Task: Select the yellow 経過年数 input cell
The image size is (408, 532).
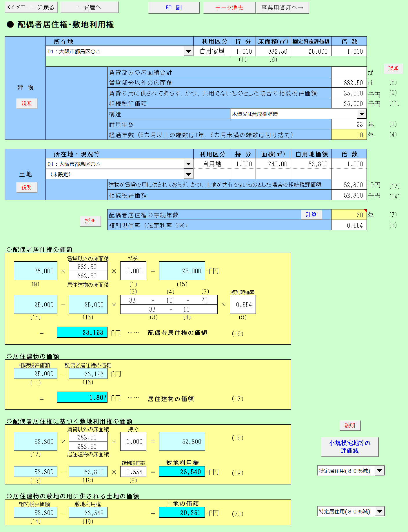Action: coord(349,135)
